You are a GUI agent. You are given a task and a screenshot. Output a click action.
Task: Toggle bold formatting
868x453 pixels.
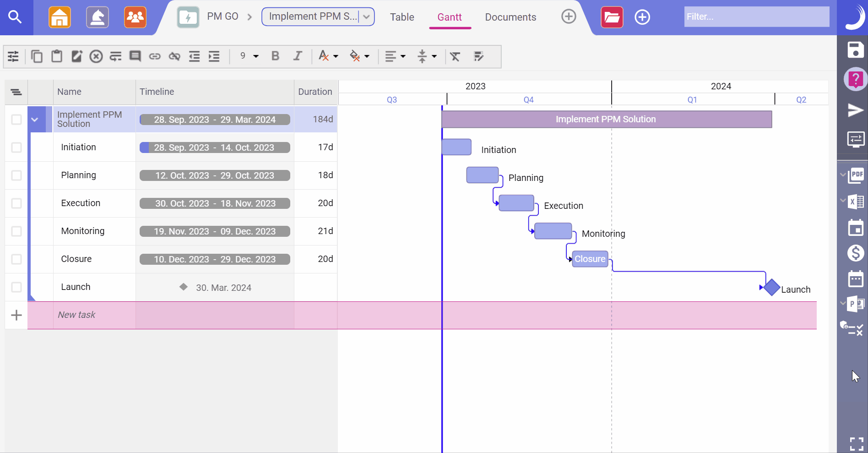tap(275, 56)
